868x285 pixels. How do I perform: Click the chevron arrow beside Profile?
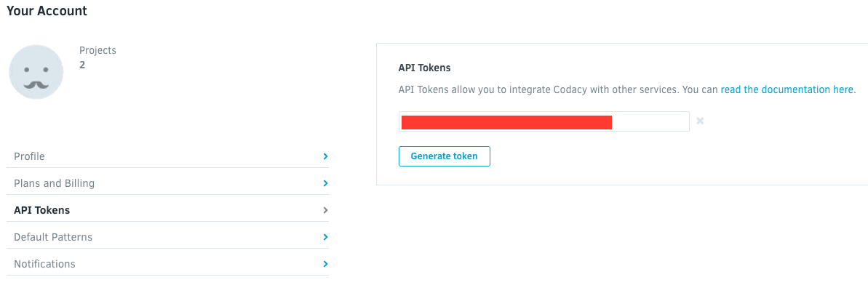coord(325,156)
